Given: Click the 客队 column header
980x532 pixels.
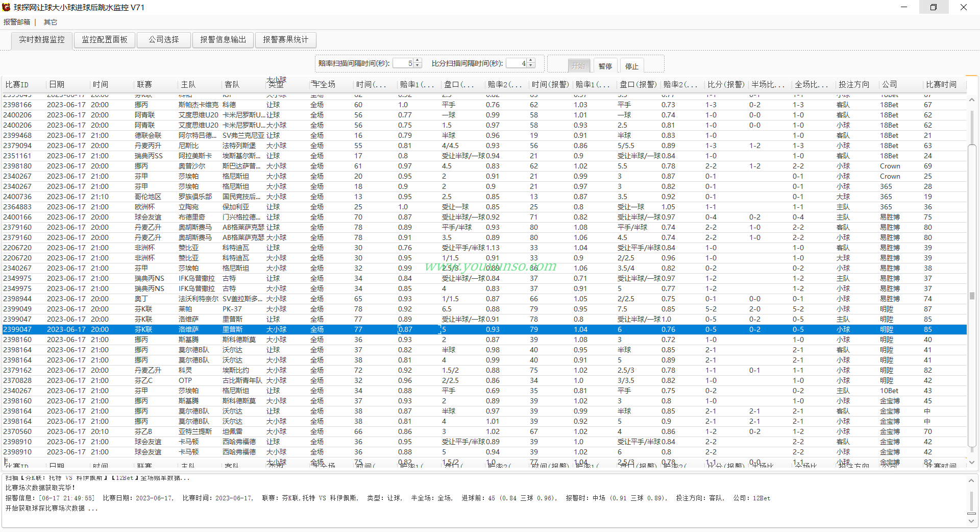Looking at the screenshot, I should [243, 85].
